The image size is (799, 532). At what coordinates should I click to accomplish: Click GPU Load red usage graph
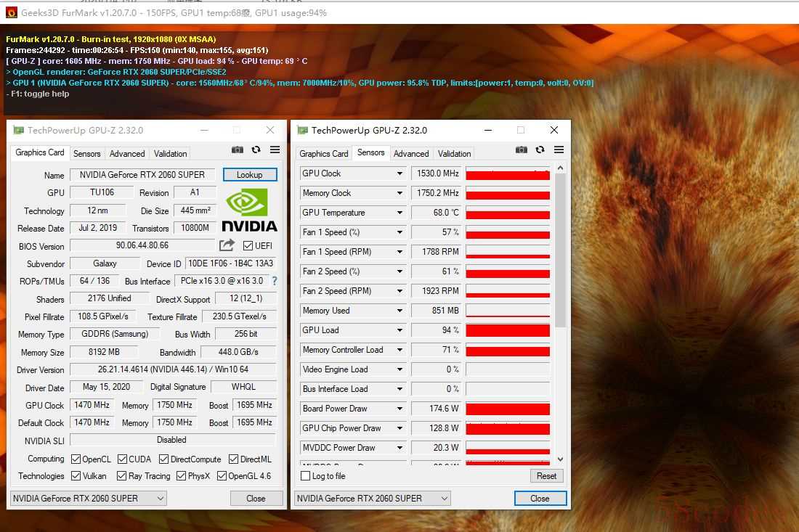point(508,330)
